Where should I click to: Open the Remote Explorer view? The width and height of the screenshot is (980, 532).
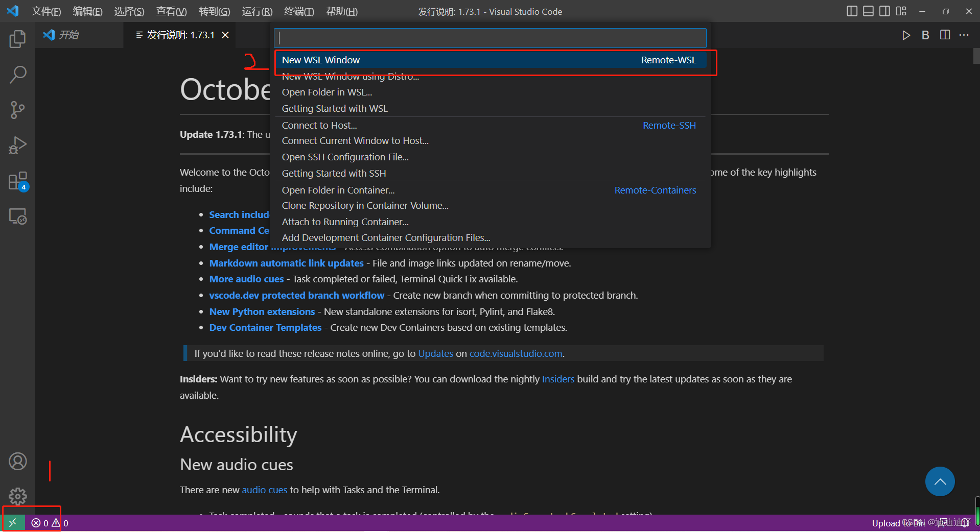click(17, 216)
